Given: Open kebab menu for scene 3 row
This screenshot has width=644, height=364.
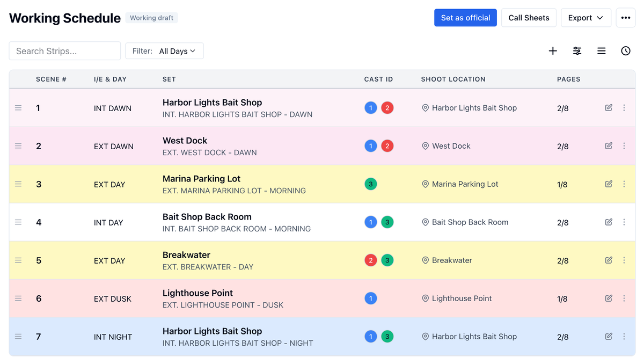Looking at the screenshot, I should pyautogui.click(x=624, y=184).
